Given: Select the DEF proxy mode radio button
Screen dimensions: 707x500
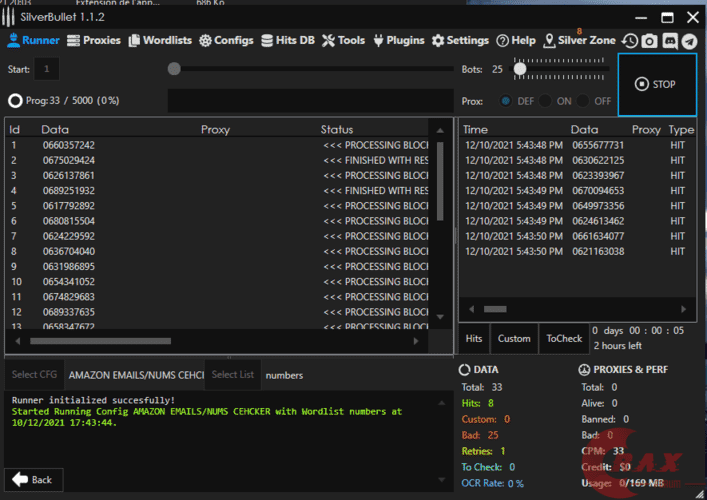Looking at the screenshot, I should [x=506, y=101].
